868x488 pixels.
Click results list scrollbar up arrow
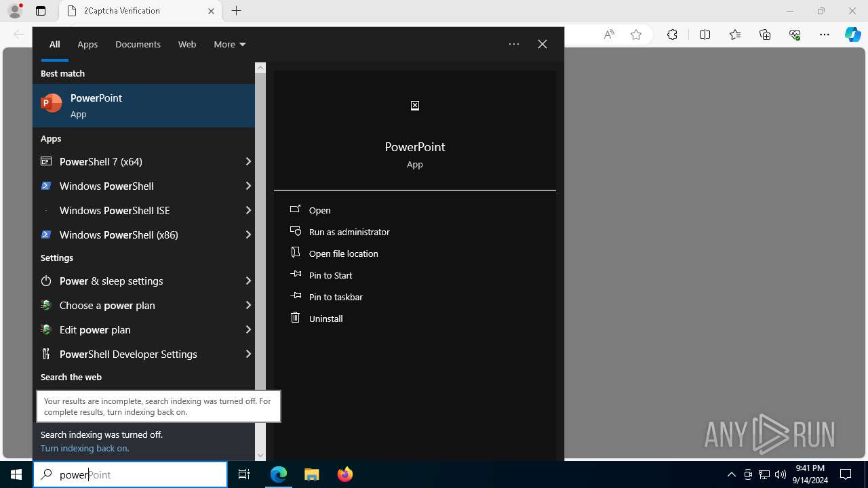coord(260,68)
